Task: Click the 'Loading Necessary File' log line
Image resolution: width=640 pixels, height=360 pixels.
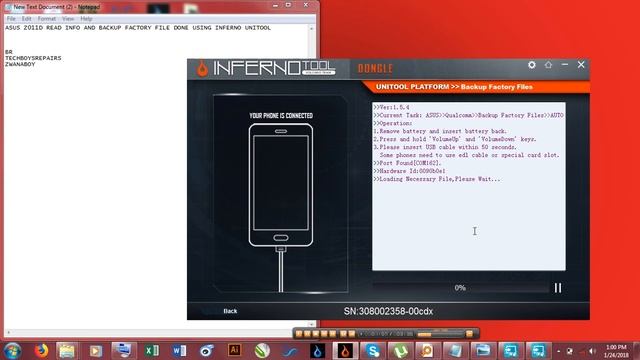Action: click(437, 179)
